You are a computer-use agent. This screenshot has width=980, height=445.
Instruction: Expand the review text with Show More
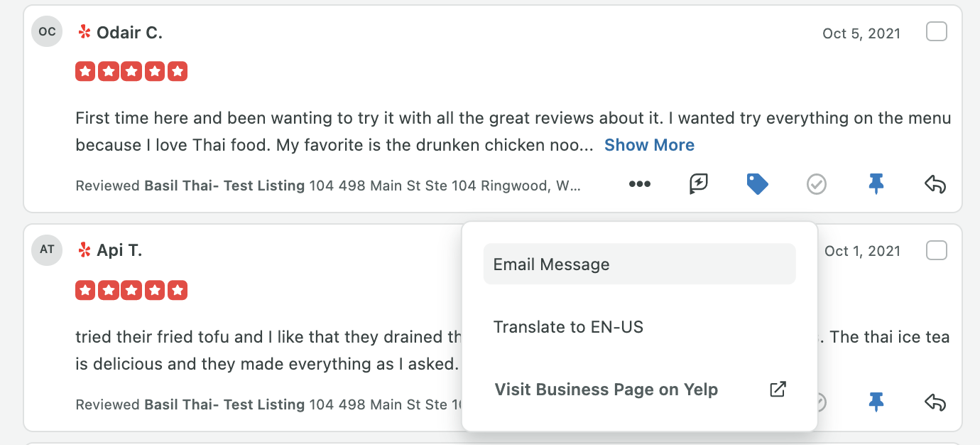pos(649,145)
